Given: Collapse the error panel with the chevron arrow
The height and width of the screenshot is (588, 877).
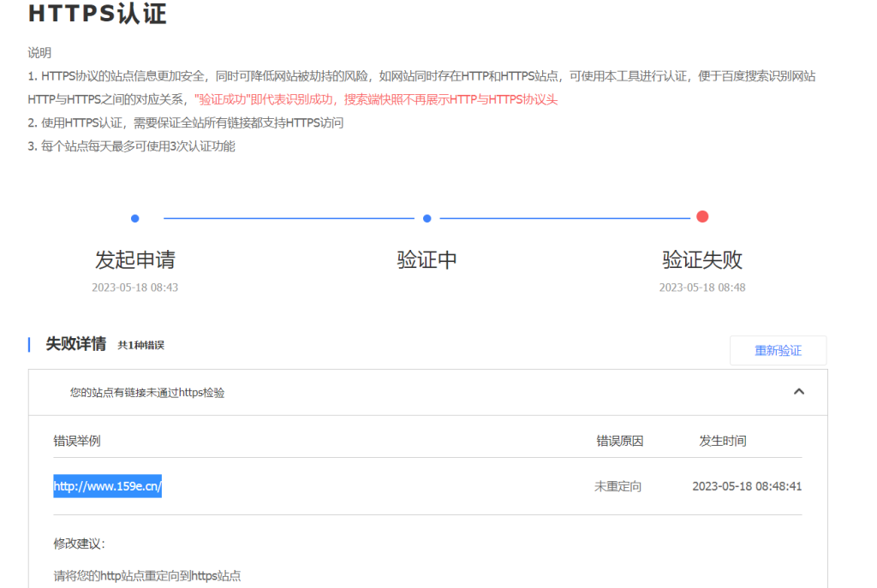Looking at the screenshot, I should coord(798,391).
